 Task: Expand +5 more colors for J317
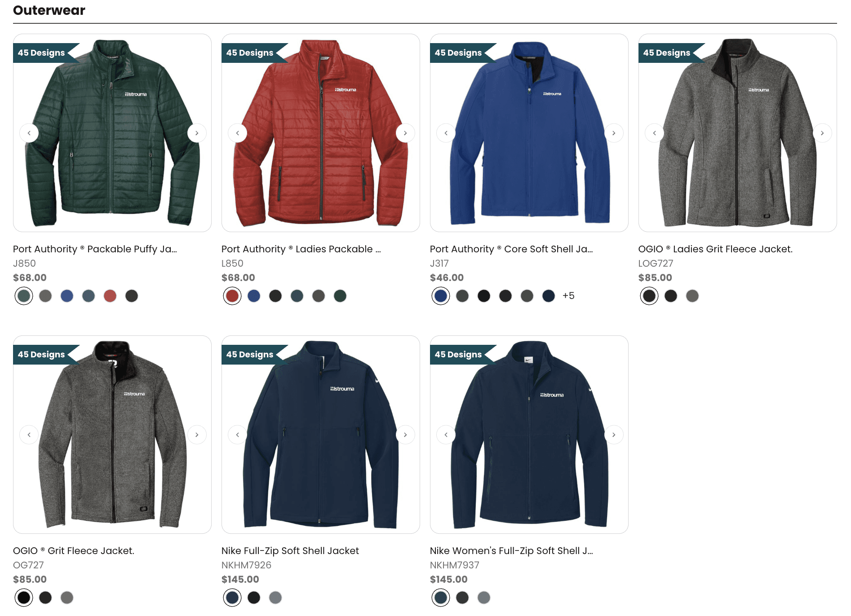568,296
